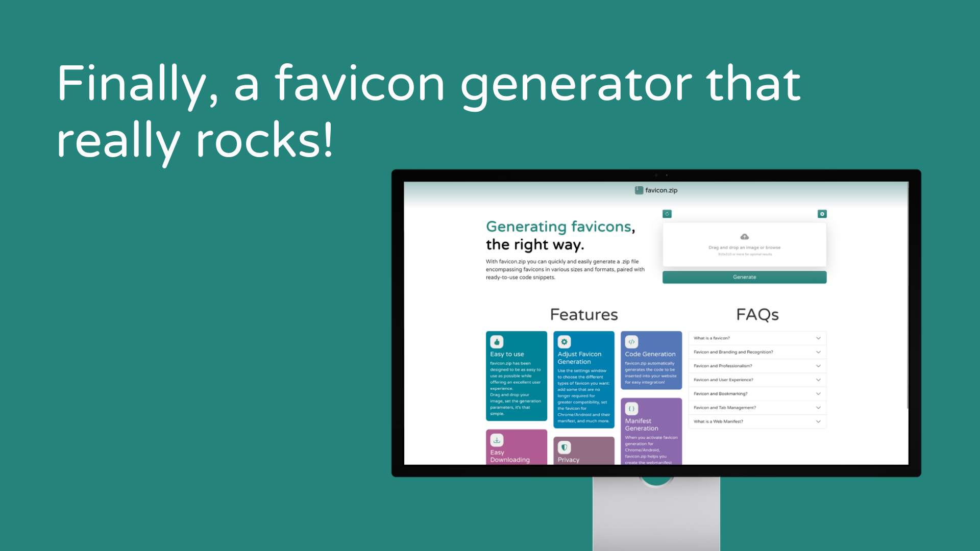Click the upload/drag icon for image
The image size is (980, 551).
point(744,237)
